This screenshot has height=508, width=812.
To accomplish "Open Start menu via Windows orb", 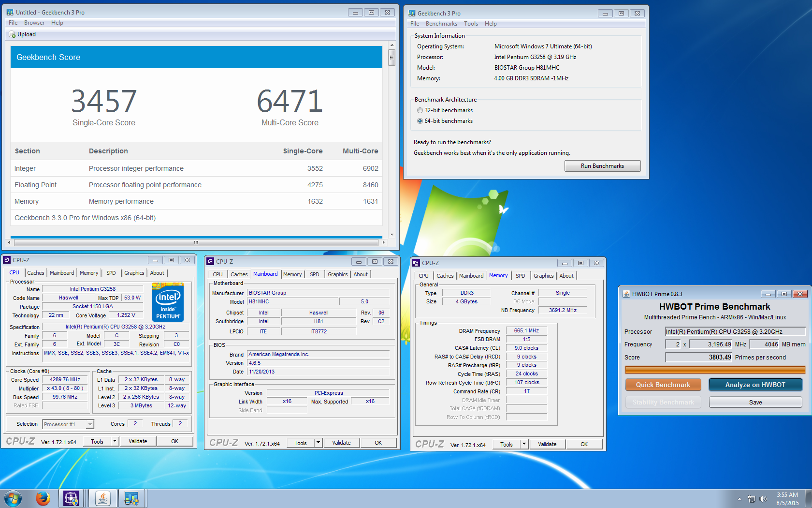I will coord(13,498).
